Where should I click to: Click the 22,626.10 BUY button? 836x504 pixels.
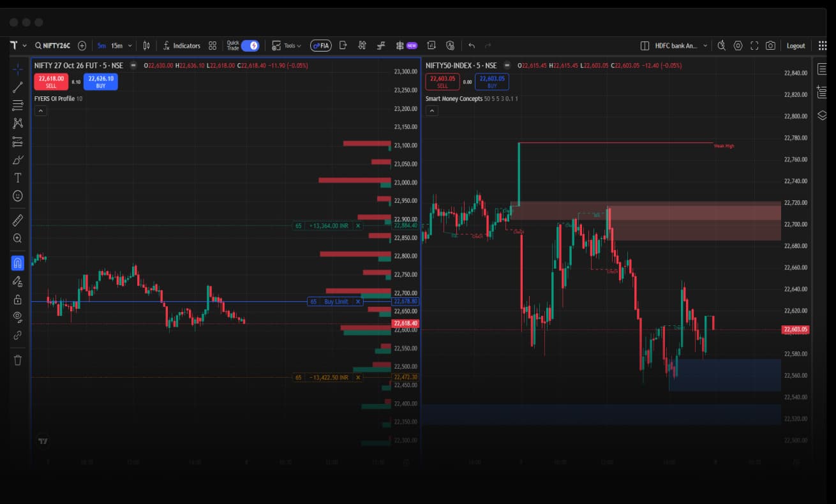coord(101,82)
